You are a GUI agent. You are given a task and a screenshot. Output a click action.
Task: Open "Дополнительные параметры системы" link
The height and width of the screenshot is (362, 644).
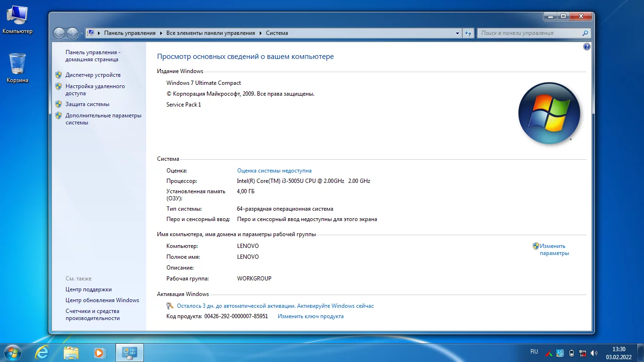click(x=103, y=119)
